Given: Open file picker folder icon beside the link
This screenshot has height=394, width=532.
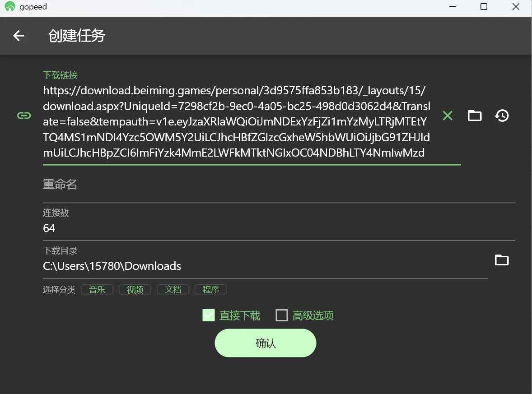Looking at the screenshot, I should pyautogui.click(x=474, y=116).
